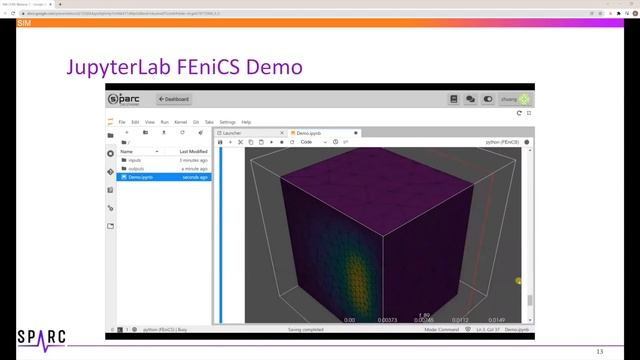640x360 pixels.
Task: Switch to the Demo.ipynb tab
Action: click(x=324, y=133)
